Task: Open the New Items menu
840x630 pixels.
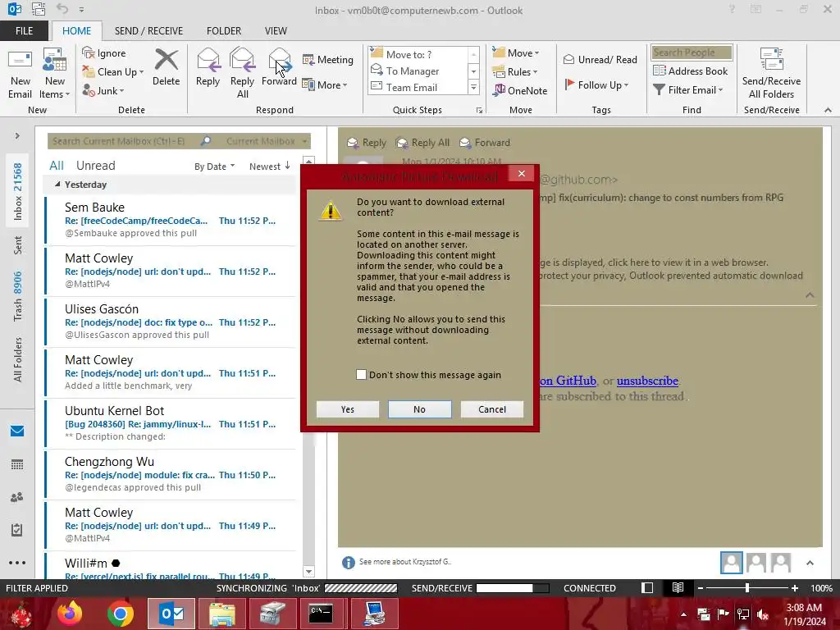Action: pos(55,74)
